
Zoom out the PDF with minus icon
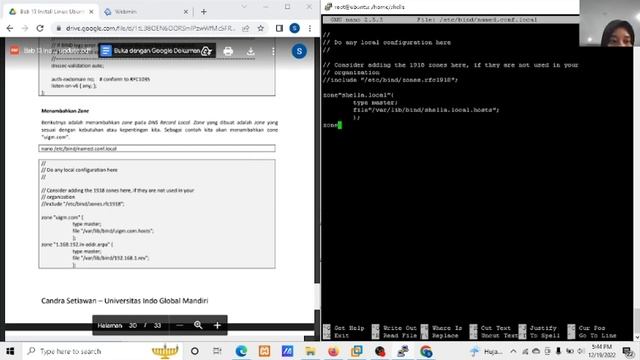(180, 325)
